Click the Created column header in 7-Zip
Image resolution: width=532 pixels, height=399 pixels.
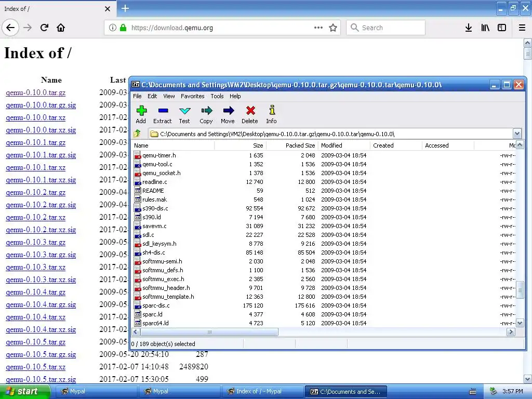(x=396, y=145)
